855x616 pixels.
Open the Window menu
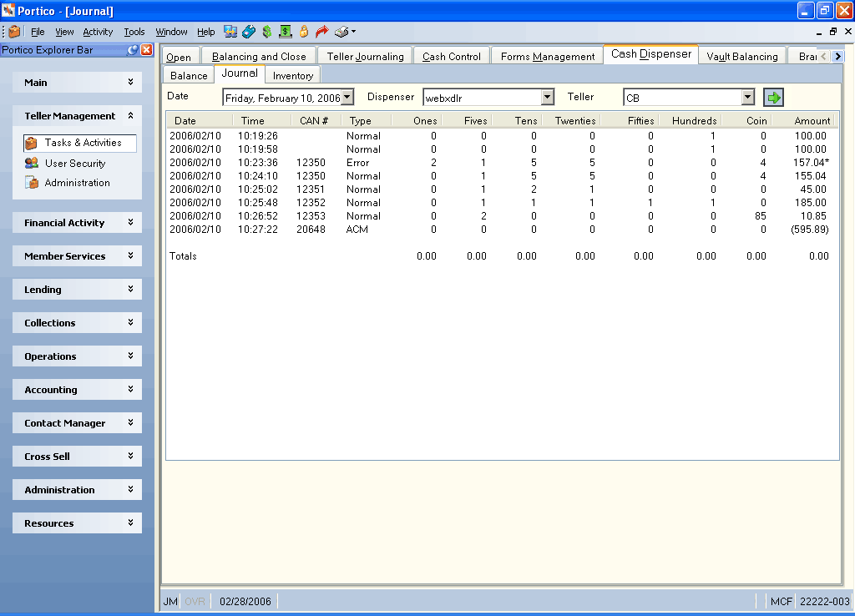point(171,32)
